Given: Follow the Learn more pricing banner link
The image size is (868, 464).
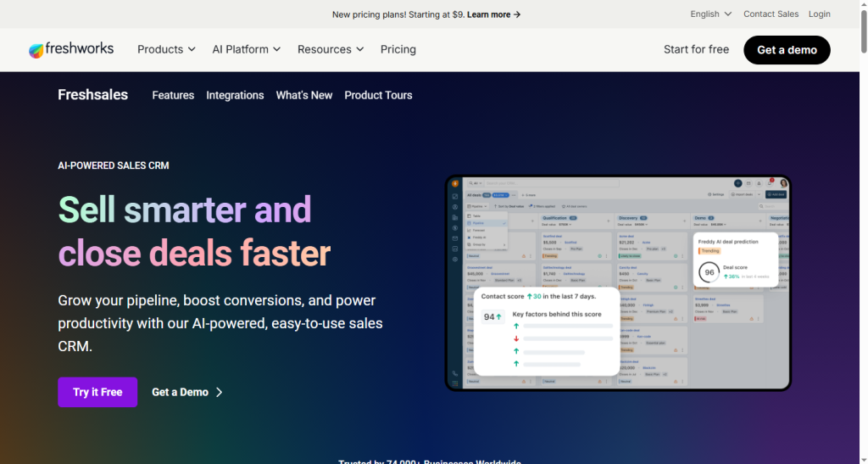Looking at the screenshot, I should point(494,14).
